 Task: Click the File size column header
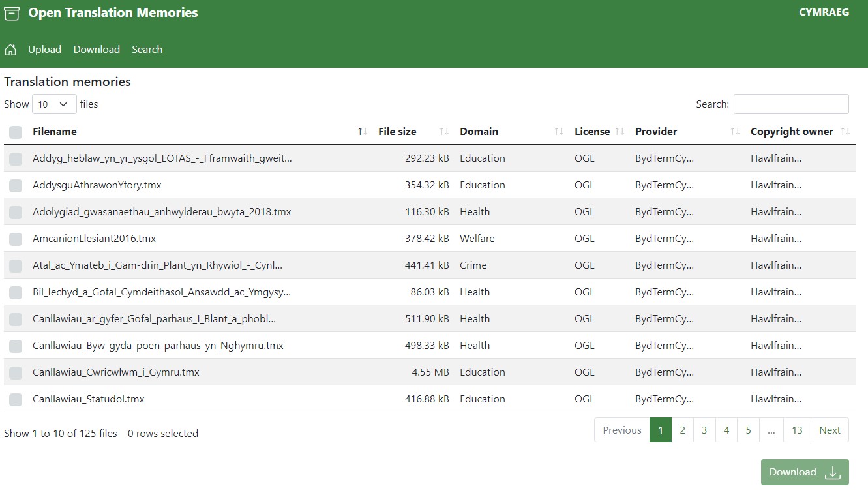coord(397,132)
